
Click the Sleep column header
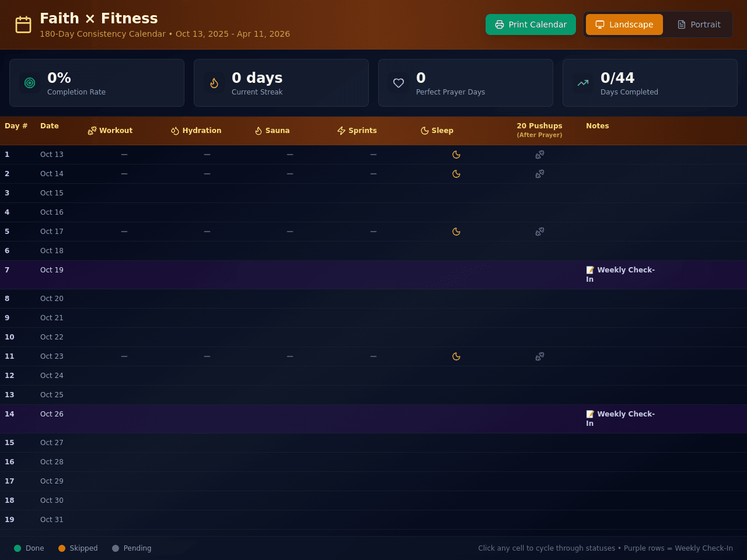(x=437, y=131)
